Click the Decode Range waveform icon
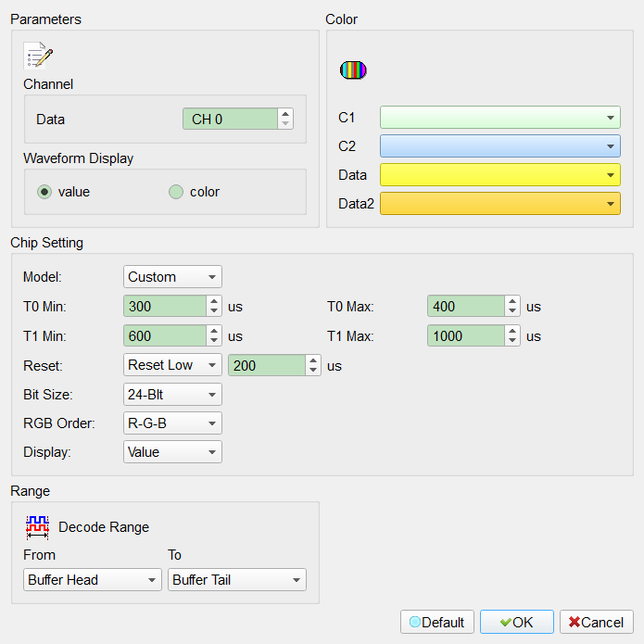This screenshot has width=644, height=644. coord(37,527)
